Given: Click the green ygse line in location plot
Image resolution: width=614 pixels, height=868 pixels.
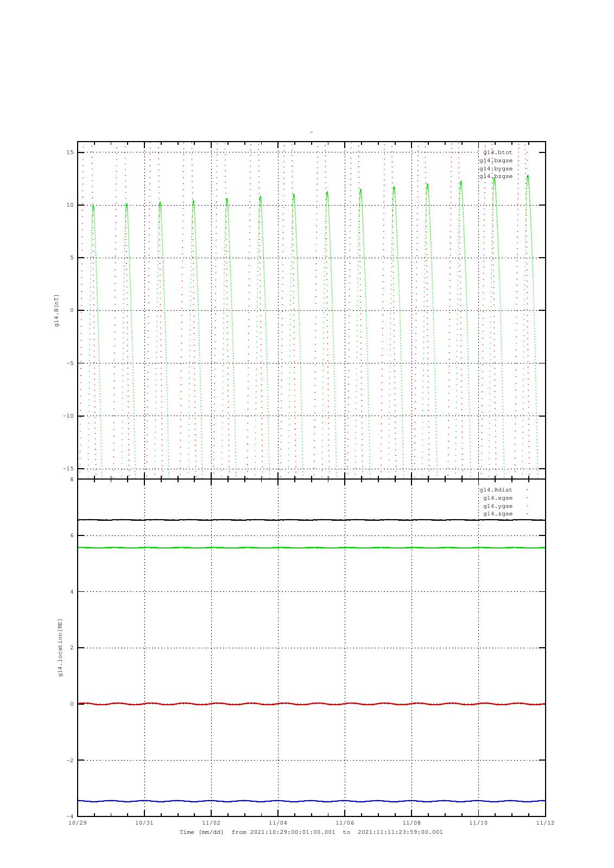Looking at the screenshot, I should coord(311,548).
